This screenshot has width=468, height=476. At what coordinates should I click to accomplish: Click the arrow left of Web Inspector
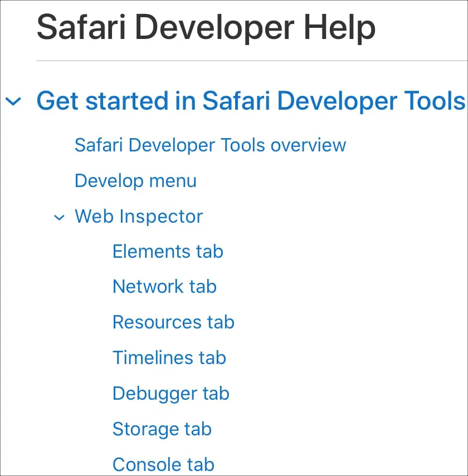(x=59, y=217)
